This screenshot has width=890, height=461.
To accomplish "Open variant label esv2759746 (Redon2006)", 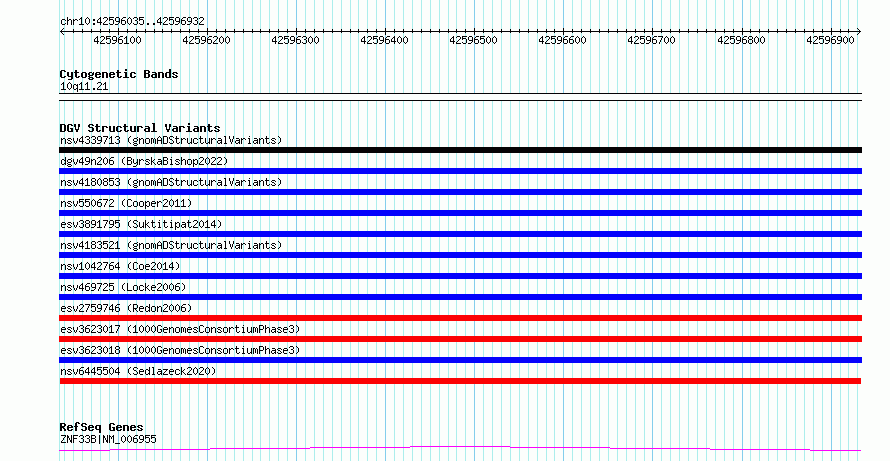I will [126, 308].
